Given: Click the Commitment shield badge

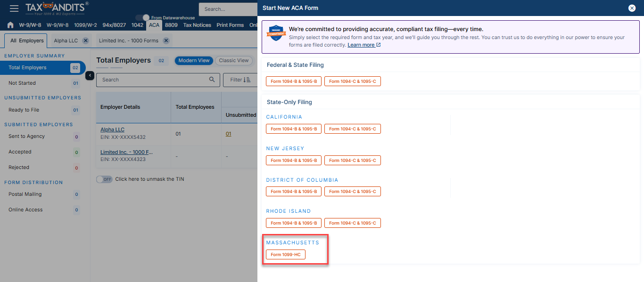Looking at the screenshot, I should (276, 33).
